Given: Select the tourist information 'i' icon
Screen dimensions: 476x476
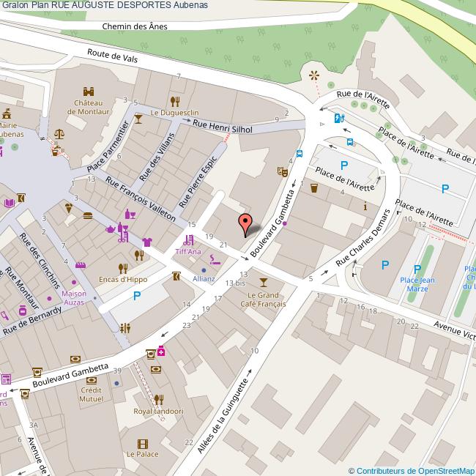Looking at the screenshot, I should click(x=365, y=207).
